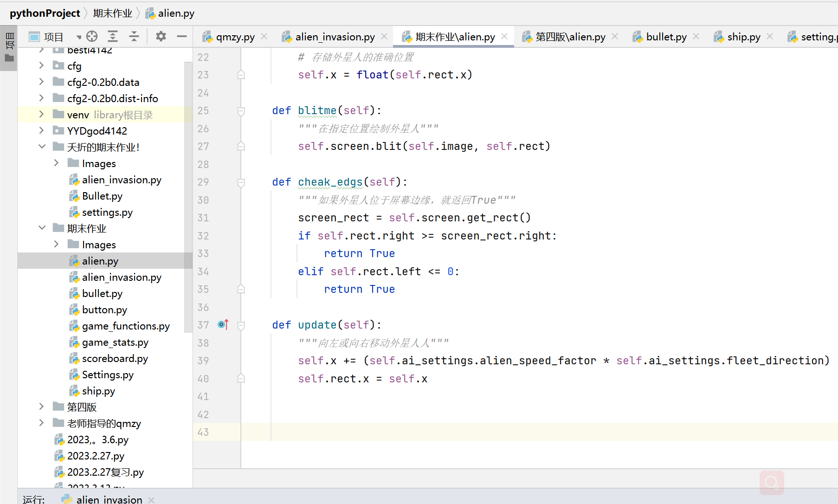
Task: Open 2023.2.27复习.py file
Action: click(105, 472)
